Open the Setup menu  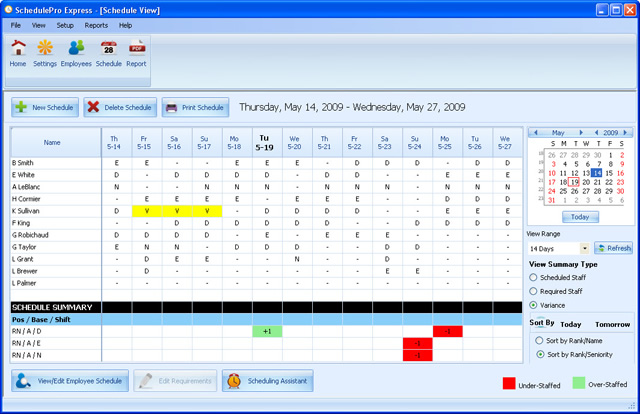pyautogui.click(x=65, y=25)
